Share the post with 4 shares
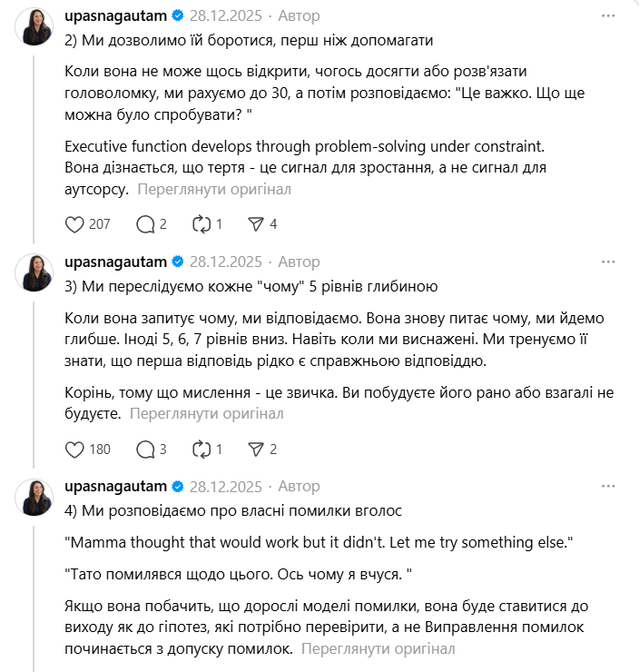This screenshot has height=672, width=639. point(256,224)
